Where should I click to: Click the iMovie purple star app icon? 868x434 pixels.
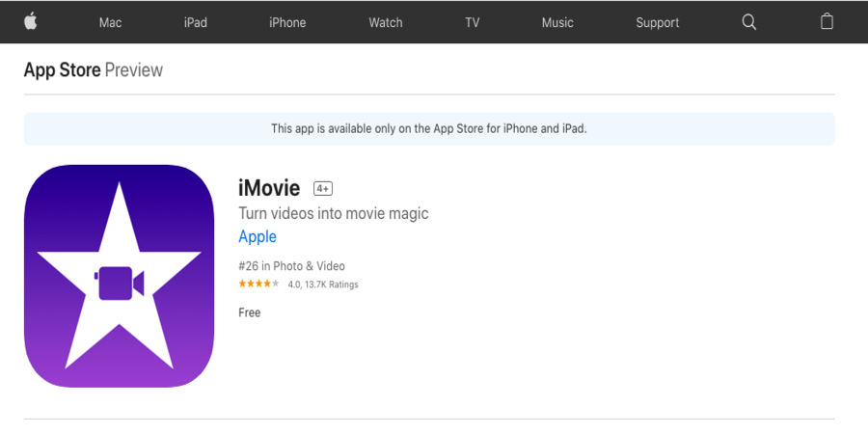(x=119, y=276)
